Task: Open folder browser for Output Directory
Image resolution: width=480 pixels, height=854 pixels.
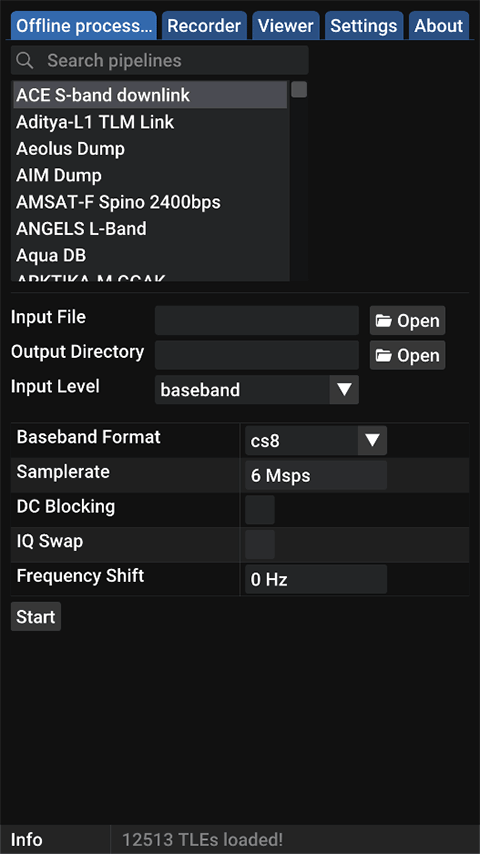Action: tap(407, 356)
